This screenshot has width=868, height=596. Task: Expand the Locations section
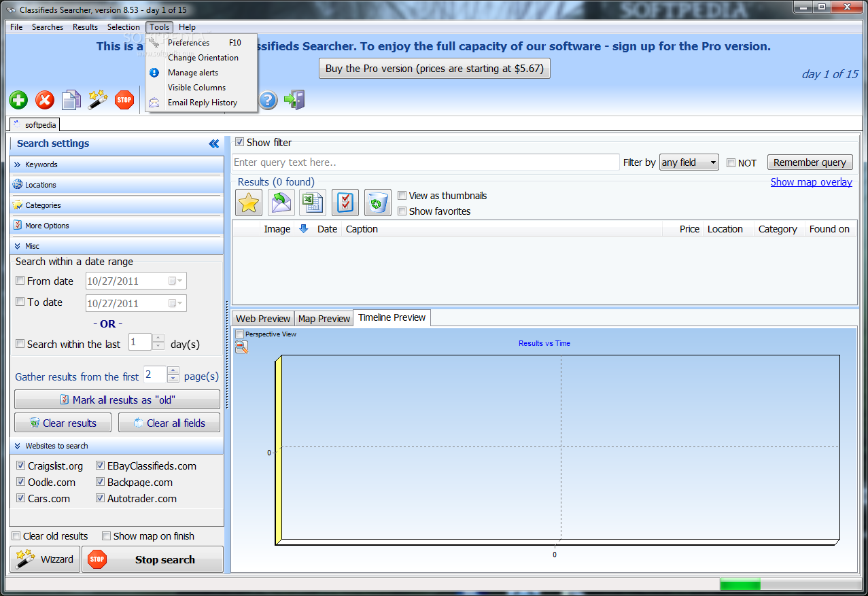click(116, 185)
